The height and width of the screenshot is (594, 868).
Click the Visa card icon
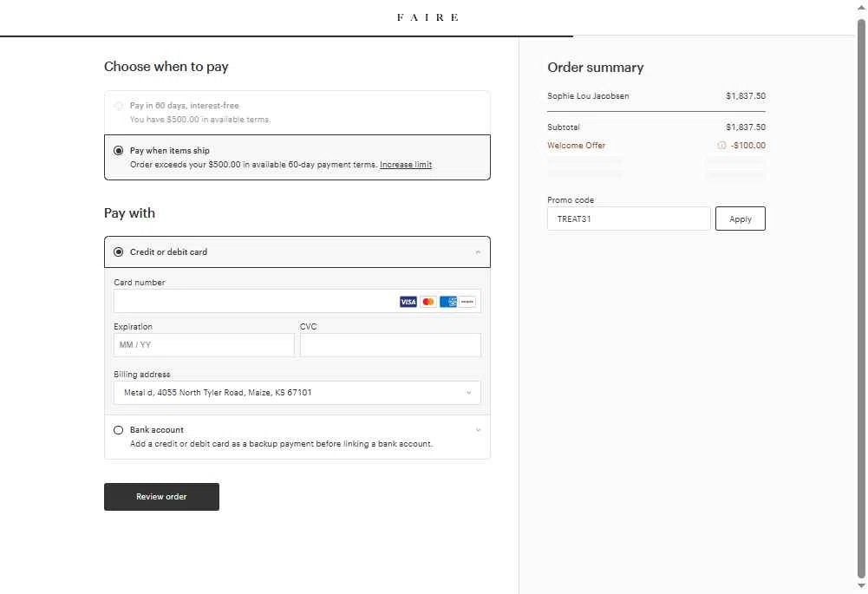408,302
